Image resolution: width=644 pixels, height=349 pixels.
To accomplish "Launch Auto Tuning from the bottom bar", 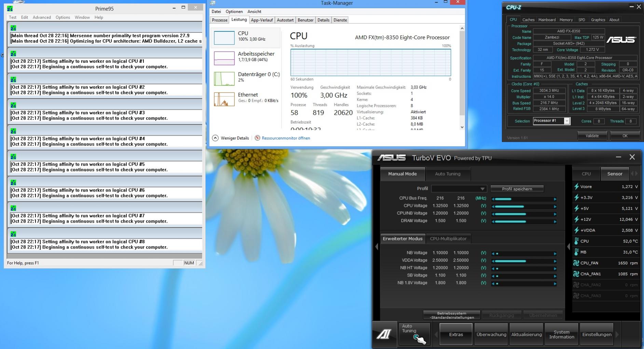I will [x=414, y=334].
